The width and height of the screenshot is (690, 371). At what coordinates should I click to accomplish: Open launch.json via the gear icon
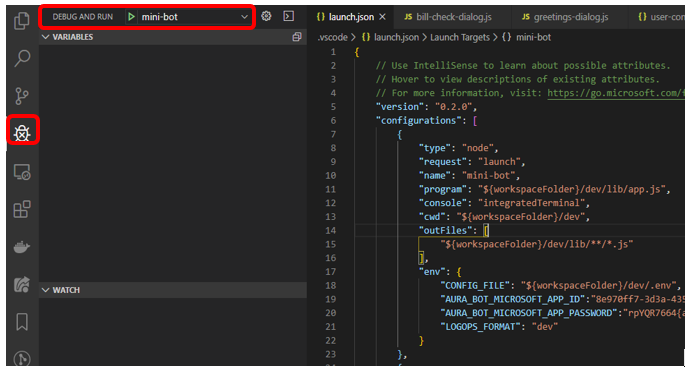point(266,16)
